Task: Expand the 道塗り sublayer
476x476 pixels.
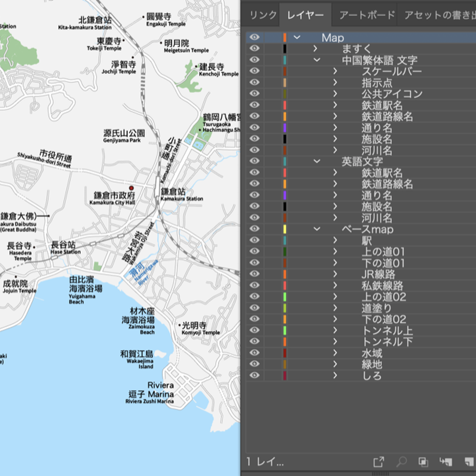Action: 335,307
